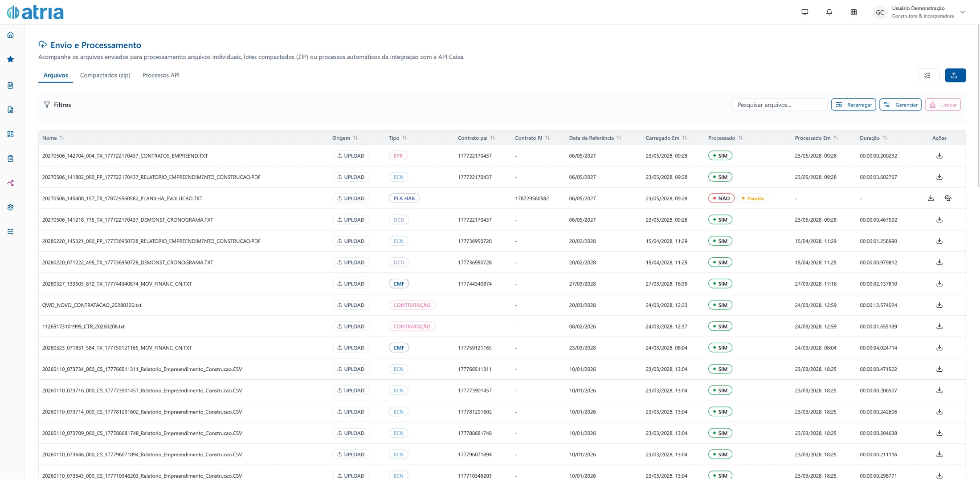Viewport: 980px width, 479px height.
Task: Switch to the Processos API tab
Action: 161,75
